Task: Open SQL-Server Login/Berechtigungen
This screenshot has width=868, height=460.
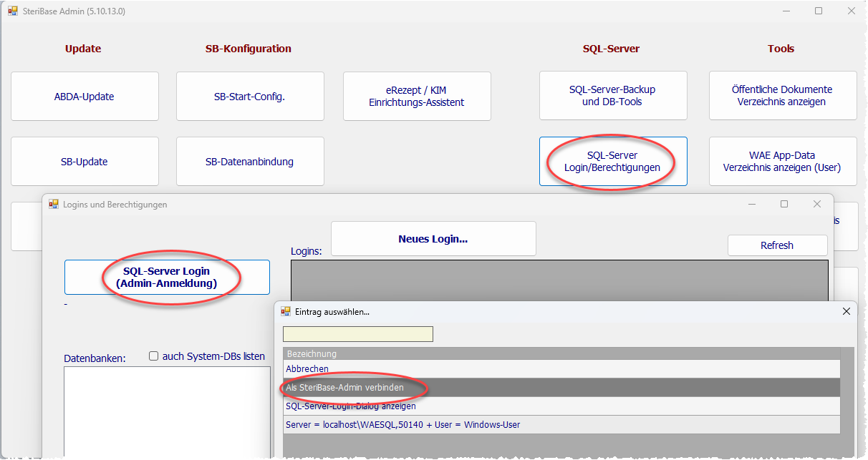Action: pyautogui.click(x=613, y=161)
